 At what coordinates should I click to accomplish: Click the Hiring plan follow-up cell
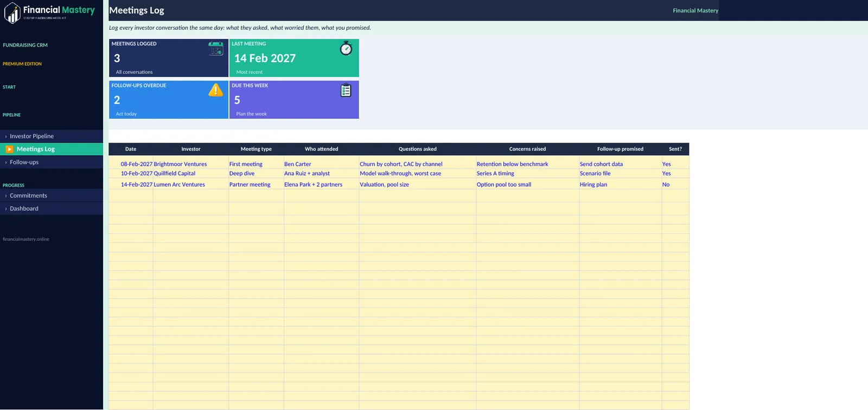(x=621, y=184)
